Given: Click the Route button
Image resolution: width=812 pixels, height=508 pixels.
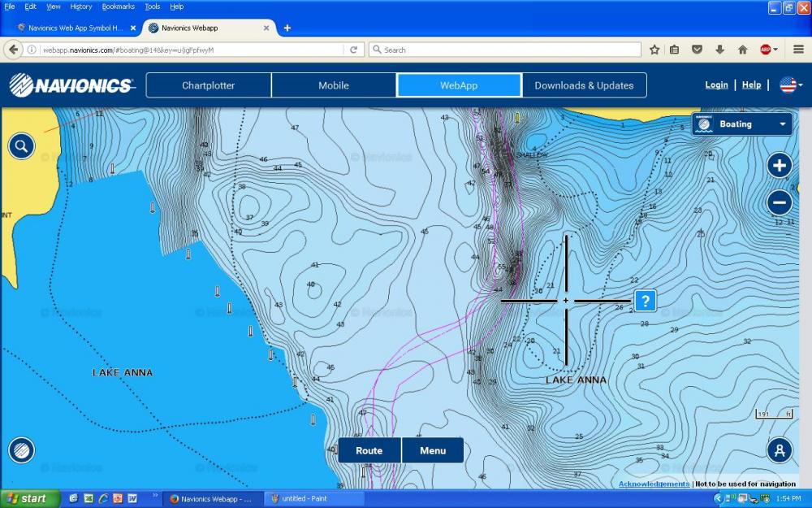Looking at the screenshot, I should tap(369, 450).
